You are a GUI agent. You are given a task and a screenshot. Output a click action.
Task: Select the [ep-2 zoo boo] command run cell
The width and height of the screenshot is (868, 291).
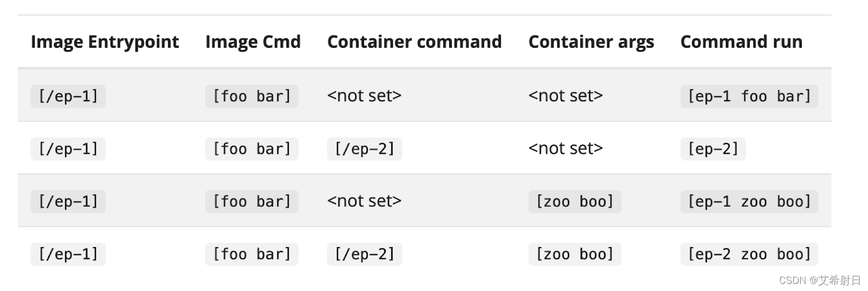click(x=749, y=254)
